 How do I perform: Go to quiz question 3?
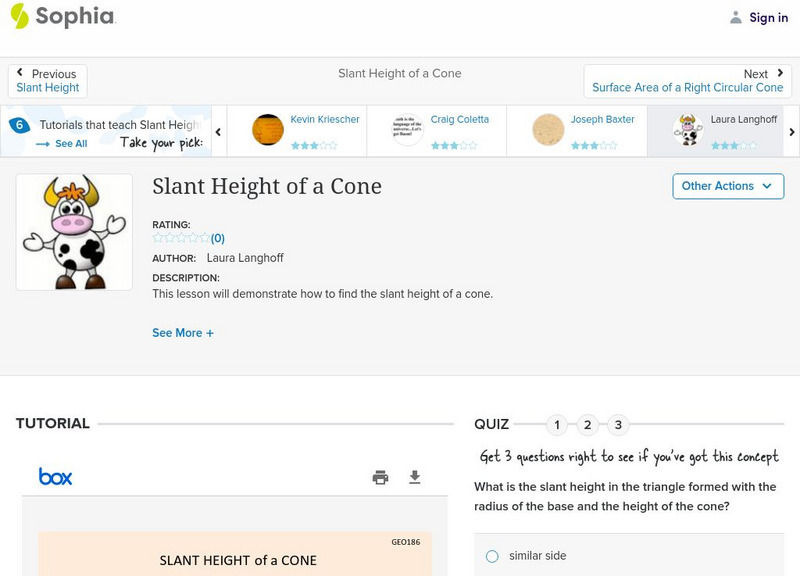point(618,425)
